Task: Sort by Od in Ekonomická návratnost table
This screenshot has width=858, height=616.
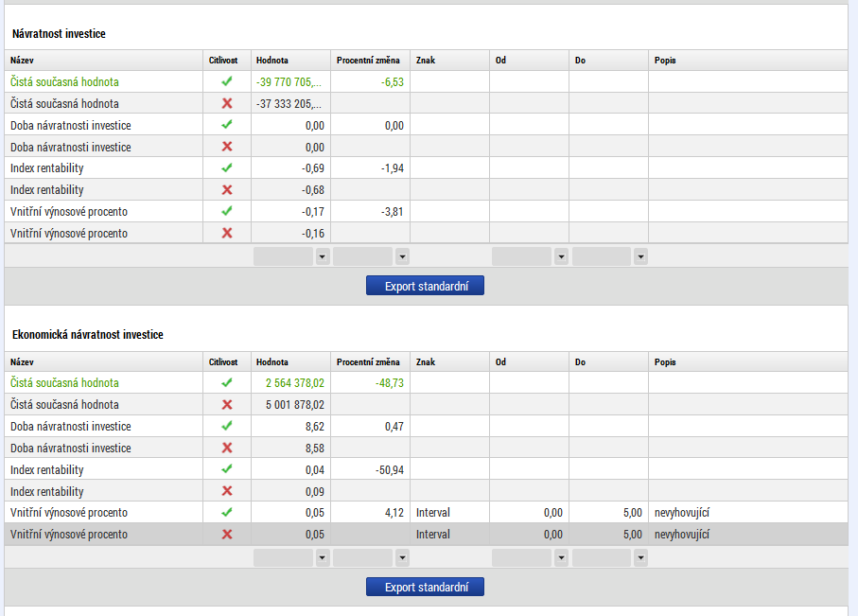Action: pos(500,361)
